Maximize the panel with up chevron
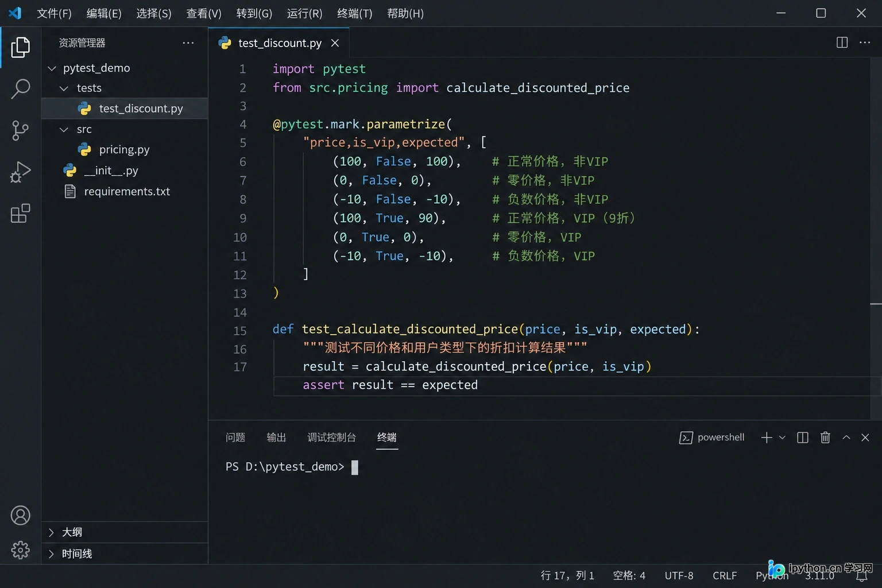Viewport: 882px width, 588px height. (x=846, y=438)
